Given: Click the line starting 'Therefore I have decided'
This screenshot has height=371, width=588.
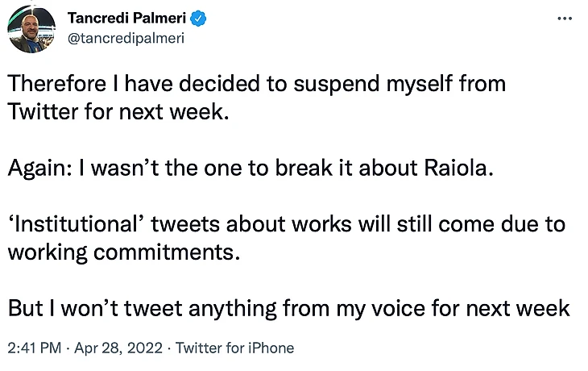Looking at the screenshot, I should (x=256, y=84).
